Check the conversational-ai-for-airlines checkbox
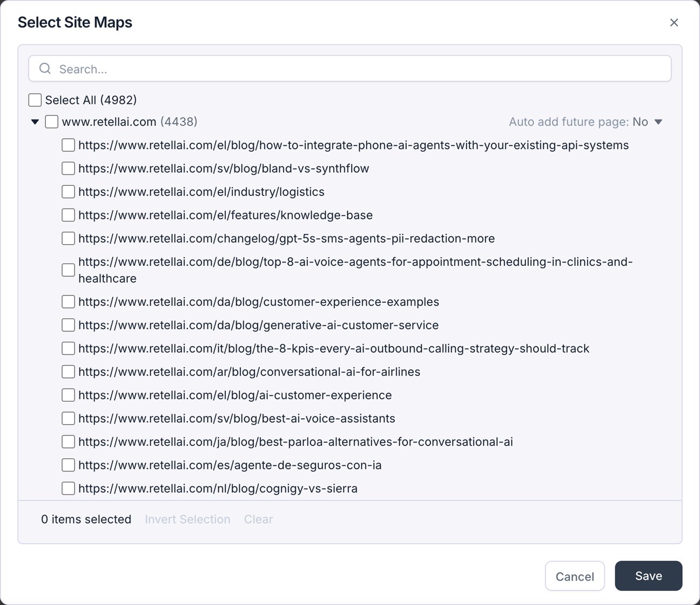Screen dimensions: 700x605 [x=68, y=372]
